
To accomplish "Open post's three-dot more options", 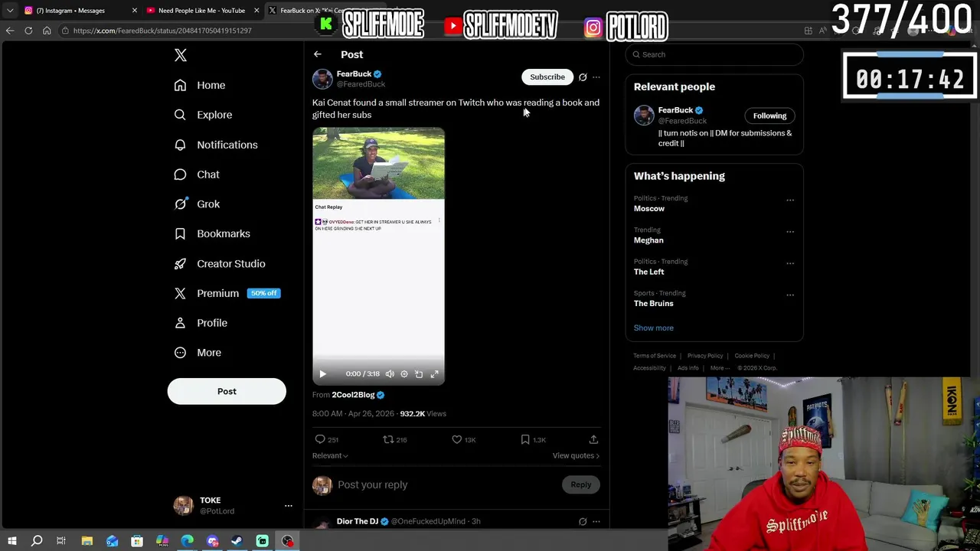I will click(596, 77).
